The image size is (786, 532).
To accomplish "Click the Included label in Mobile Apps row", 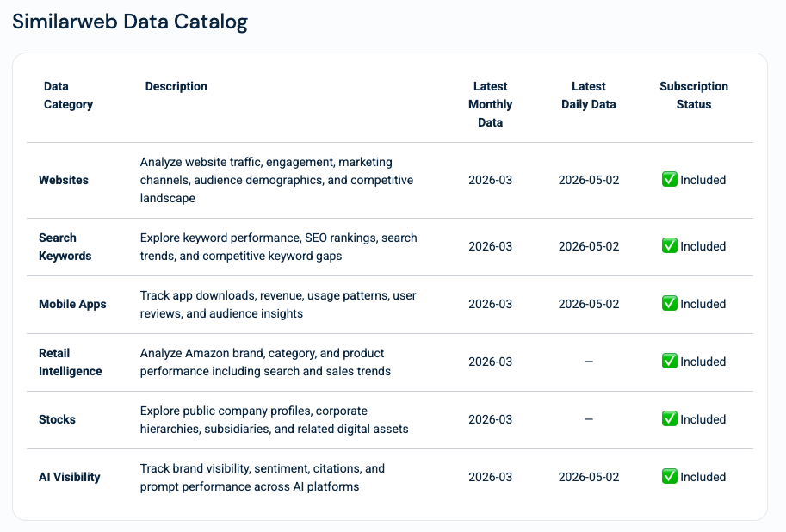I will [x=702, y=304].
